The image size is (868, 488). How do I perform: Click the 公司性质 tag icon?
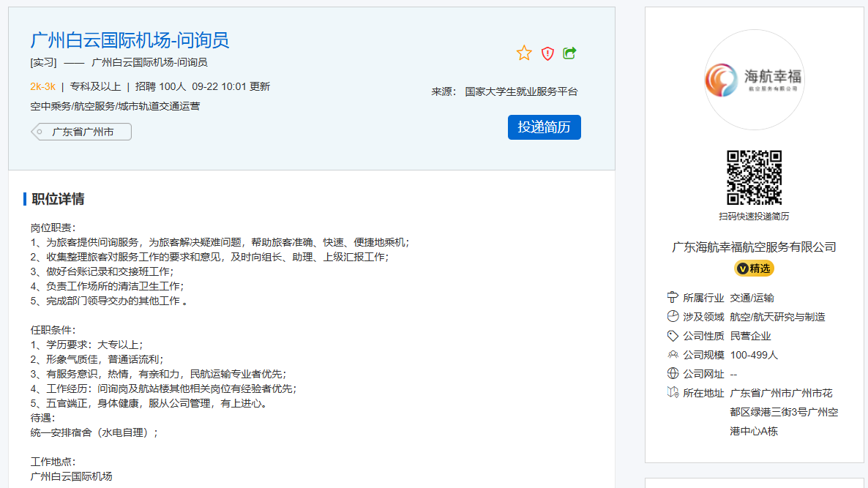pos(673,336)
